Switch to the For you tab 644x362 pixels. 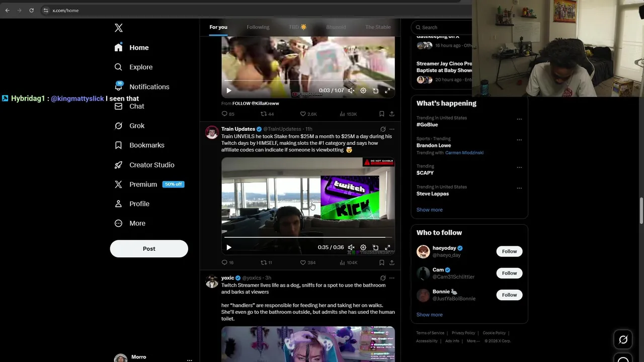218,27
